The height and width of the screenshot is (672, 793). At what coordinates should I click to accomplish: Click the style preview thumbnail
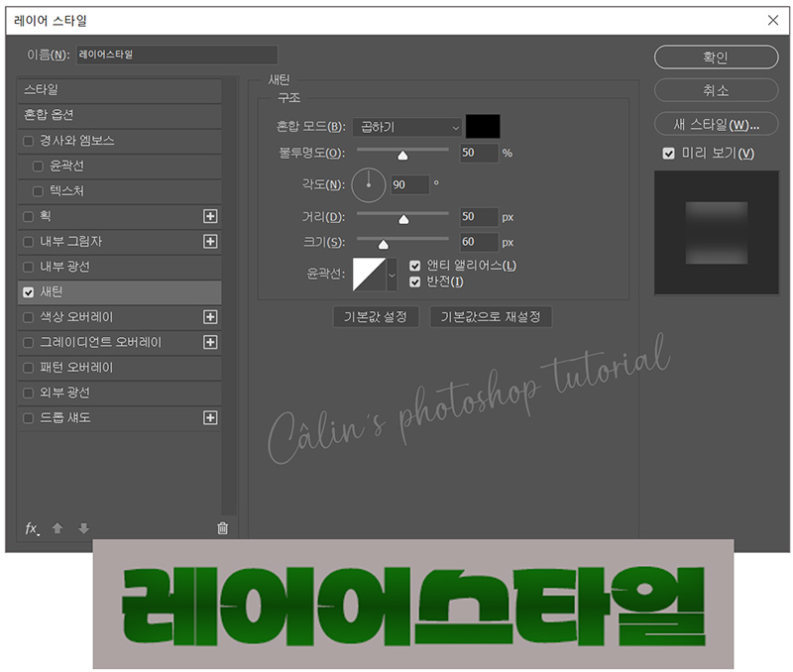click(x=716, y=233)
